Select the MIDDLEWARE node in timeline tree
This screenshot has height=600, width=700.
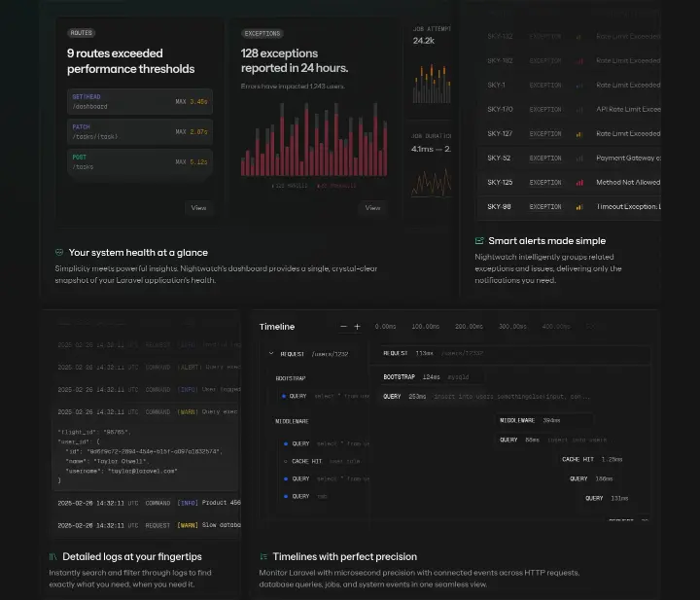[x=292, y=421]
